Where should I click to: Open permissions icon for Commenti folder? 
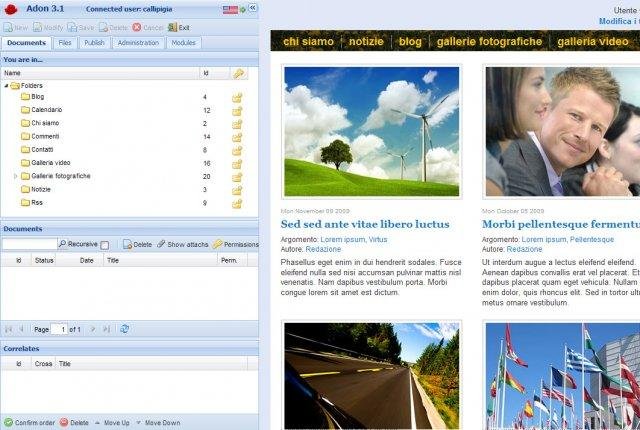237,137
